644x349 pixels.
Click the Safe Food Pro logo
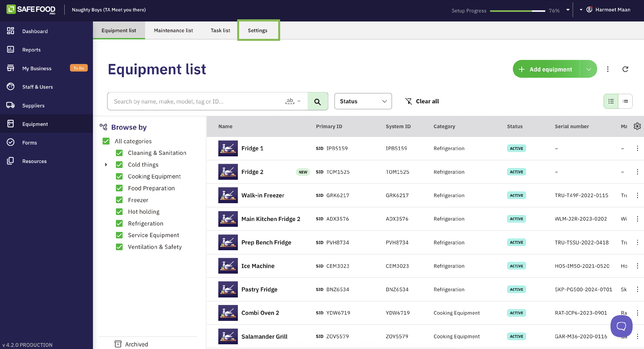pyautogui.click(x=31, y=9)
